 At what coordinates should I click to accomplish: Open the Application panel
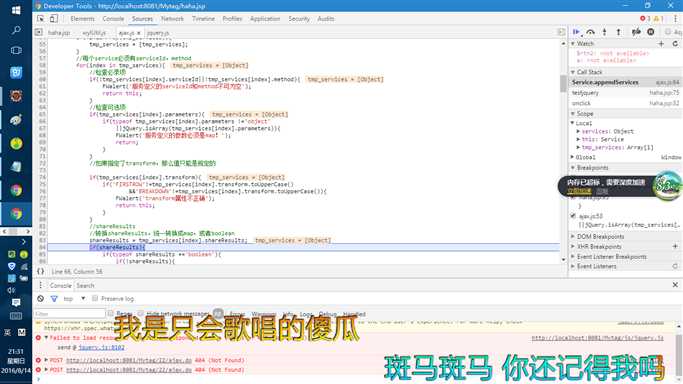265,19
